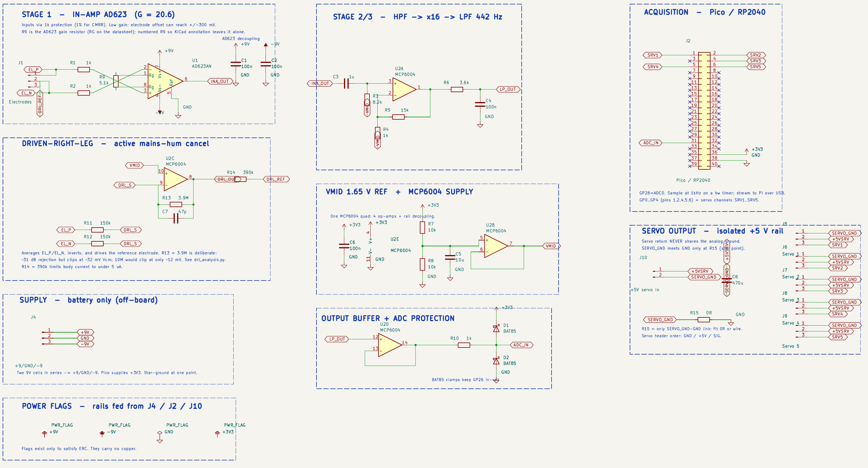Click the J2 Pico connector body
Screen dimensions: 868x468
(x=704, y=111)
